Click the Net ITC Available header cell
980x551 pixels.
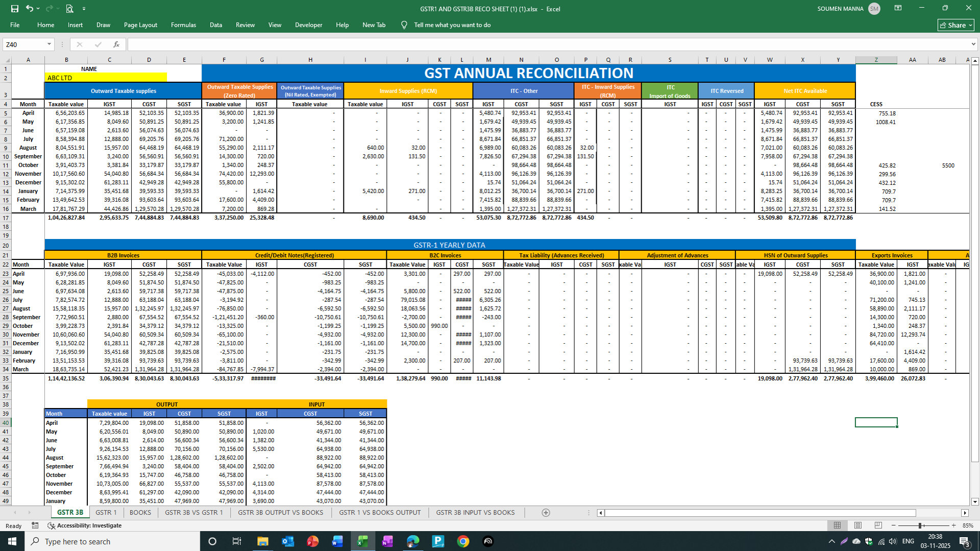point(804,91)
